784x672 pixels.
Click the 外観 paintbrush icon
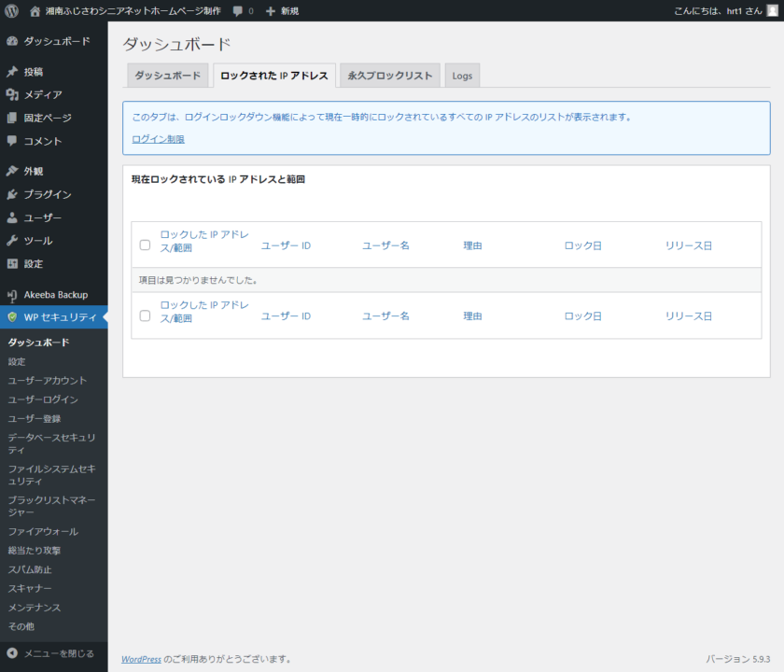tap(12, 171)
